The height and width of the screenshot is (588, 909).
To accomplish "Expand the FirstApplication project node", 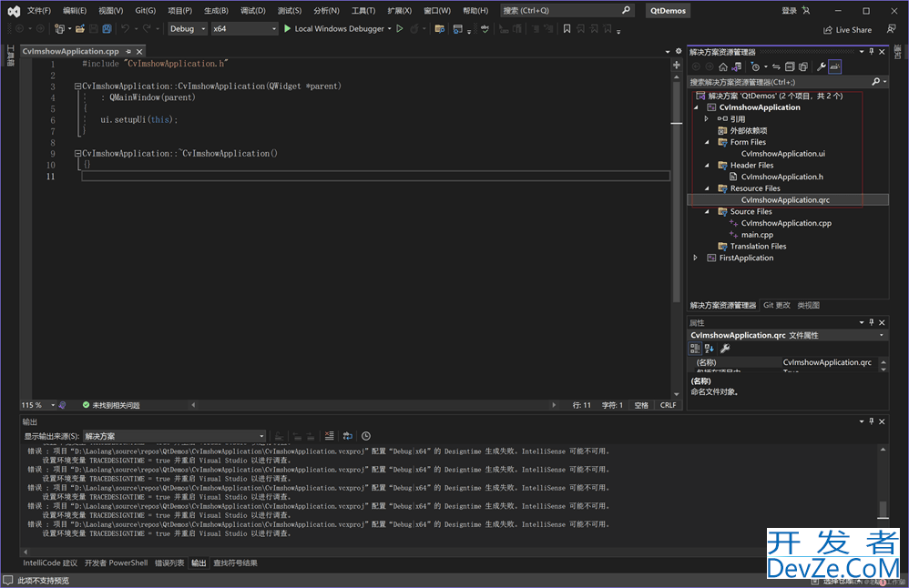I will pos(696,258).
